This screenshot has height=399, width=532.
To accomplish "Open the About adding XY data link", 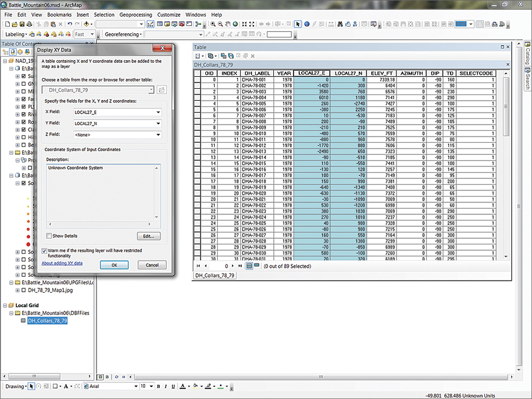I will (62, 263).
